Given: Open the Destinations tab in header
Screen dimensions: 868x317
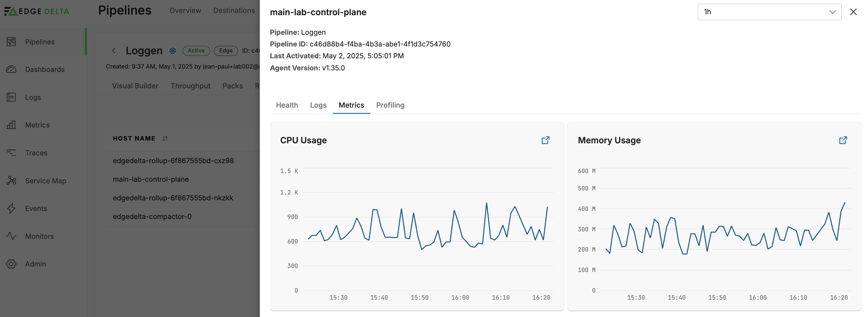Looking at the screenshot, I should 234,11.
